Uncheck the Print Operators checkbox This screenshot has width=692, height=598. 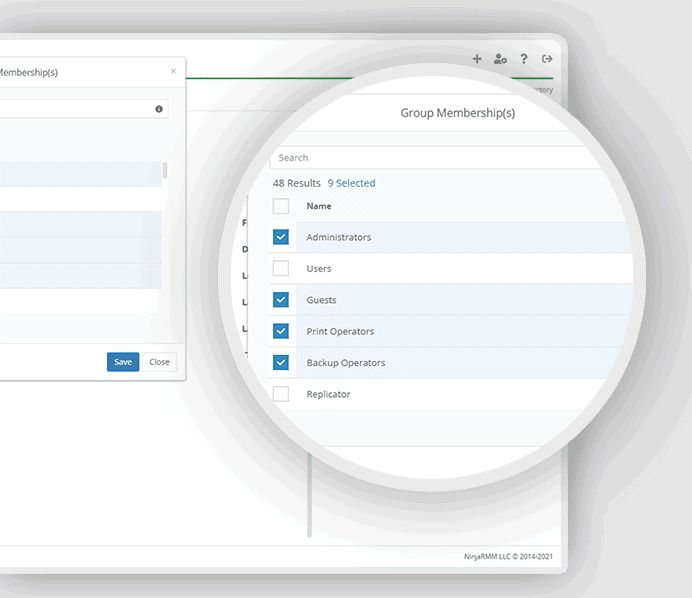click(x=281, y=331)
